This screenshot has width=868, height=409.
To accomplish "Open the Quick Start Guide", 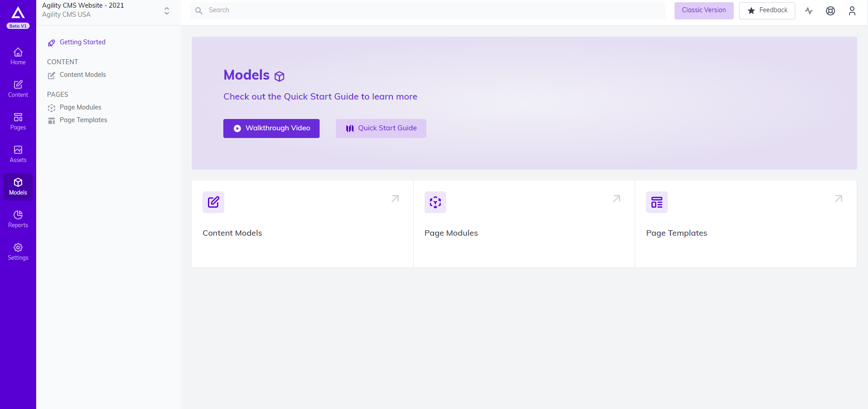I will (381, 128).
